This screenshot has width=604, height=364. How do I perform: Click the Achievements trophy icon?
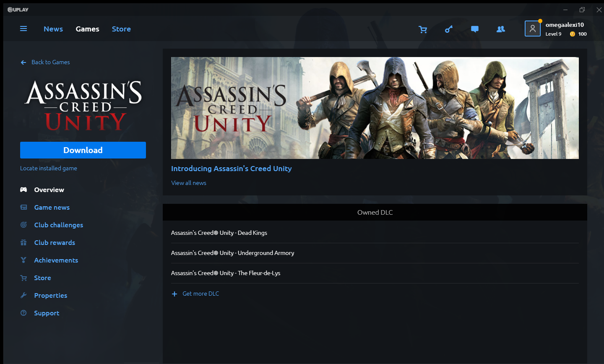tap(23, 260)
